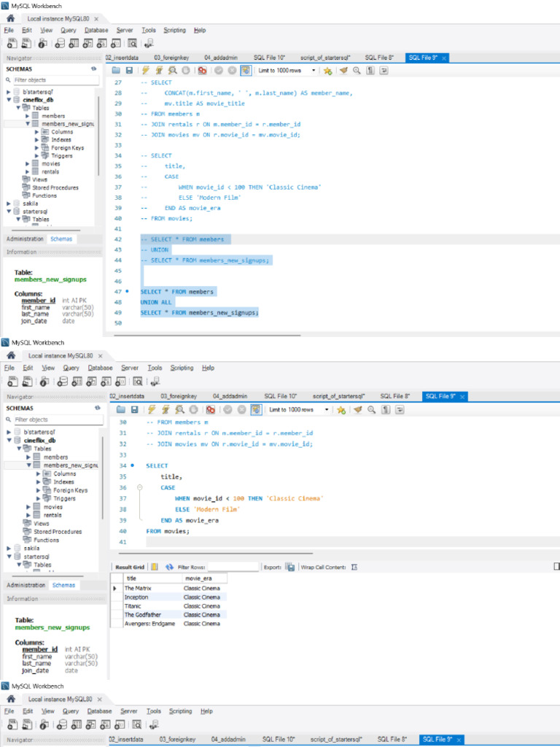560x747 pixels.
Task: Run query with lightning bolt in middle window
Action: [152, 410]
